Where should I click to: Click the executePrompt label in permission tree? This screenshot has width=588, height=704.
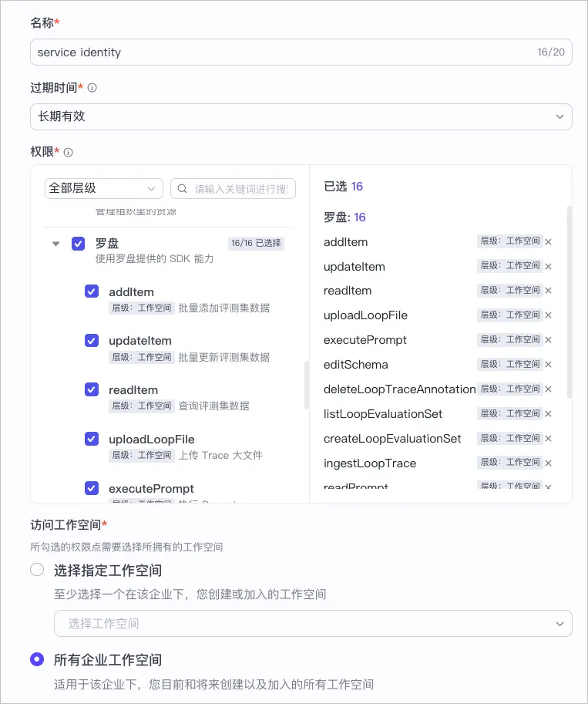click(x=151, y=489)
